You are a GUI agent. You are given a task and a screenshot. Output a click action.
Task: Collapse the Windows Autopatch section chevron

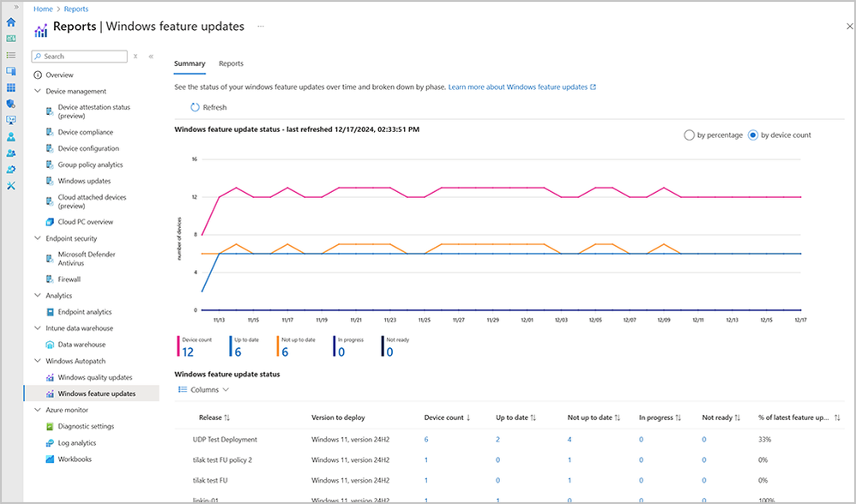38,361
